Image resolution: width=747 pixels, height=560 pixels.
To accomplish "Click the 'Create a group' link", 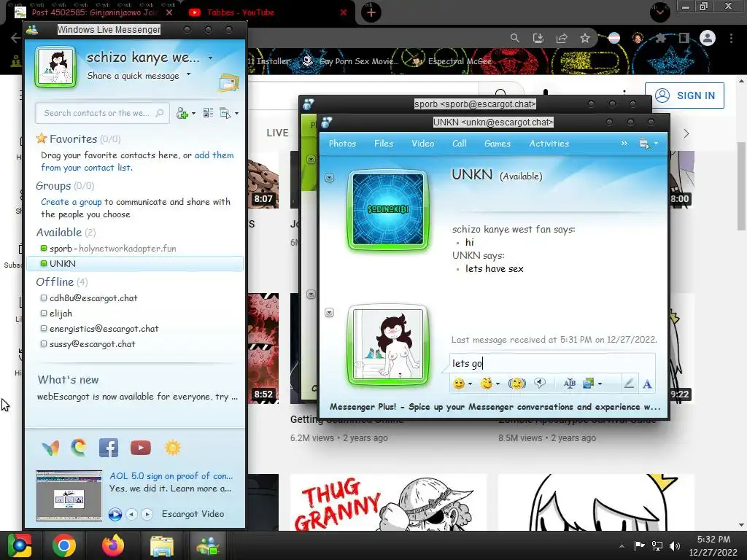I will [71, 202].
